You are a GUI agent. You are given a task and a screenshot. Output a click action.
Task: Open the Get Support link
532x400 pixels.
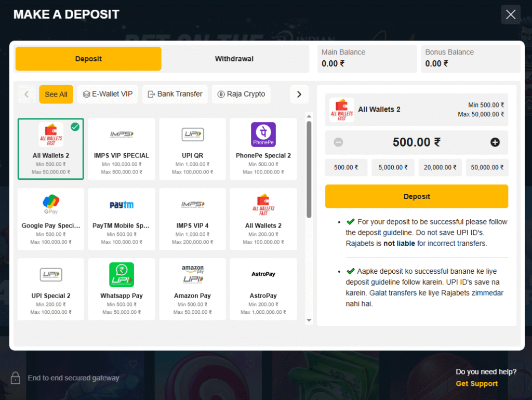click(x=477, y=383)
